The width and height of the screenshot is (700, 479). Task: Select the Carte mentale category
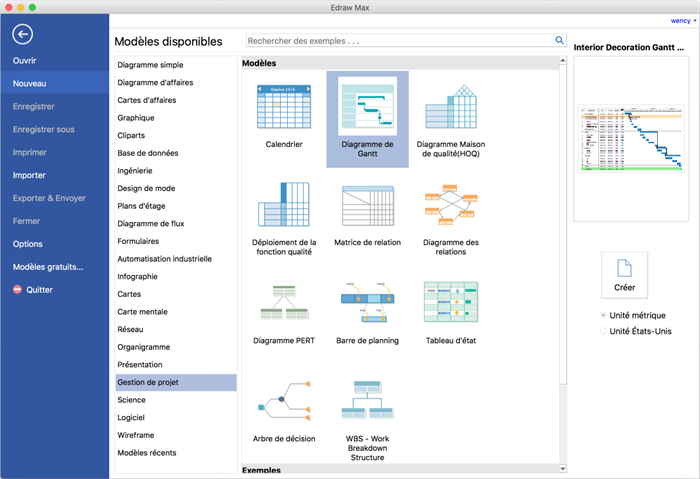point(176,312)
